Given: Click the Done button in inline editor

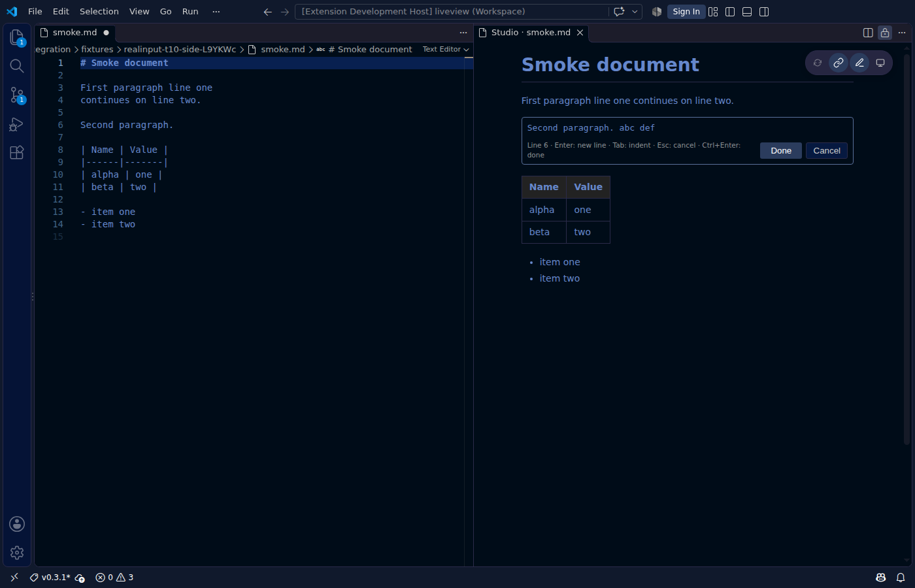Looking at the screenshot, I should [781, 151].
